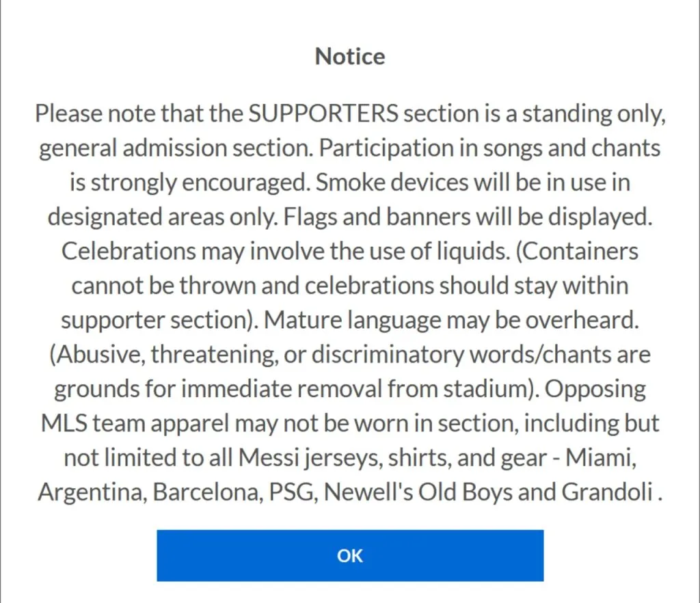The image size is (700, 603).
Task: Click the Notice dialog title
Action: [349, 56]
